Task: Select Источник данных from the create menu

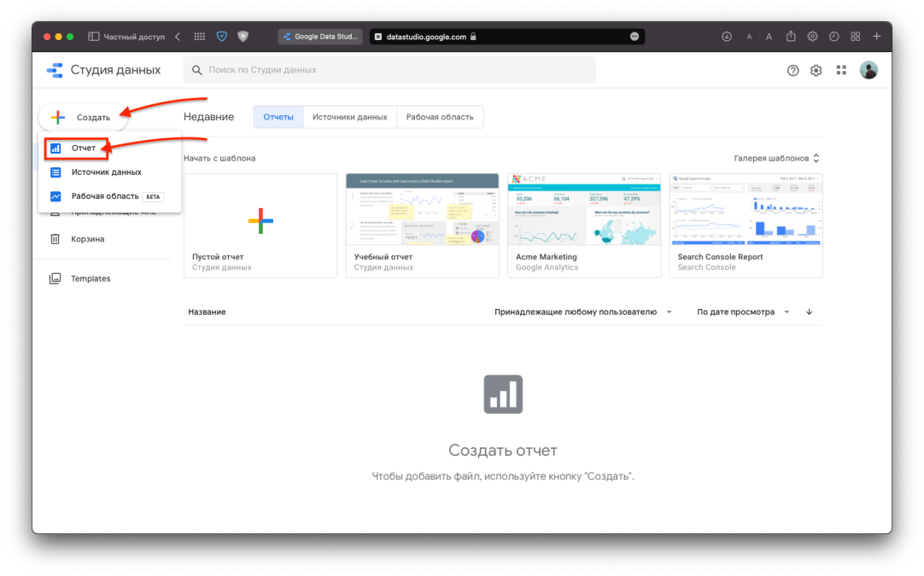Action: click(109, 172)
